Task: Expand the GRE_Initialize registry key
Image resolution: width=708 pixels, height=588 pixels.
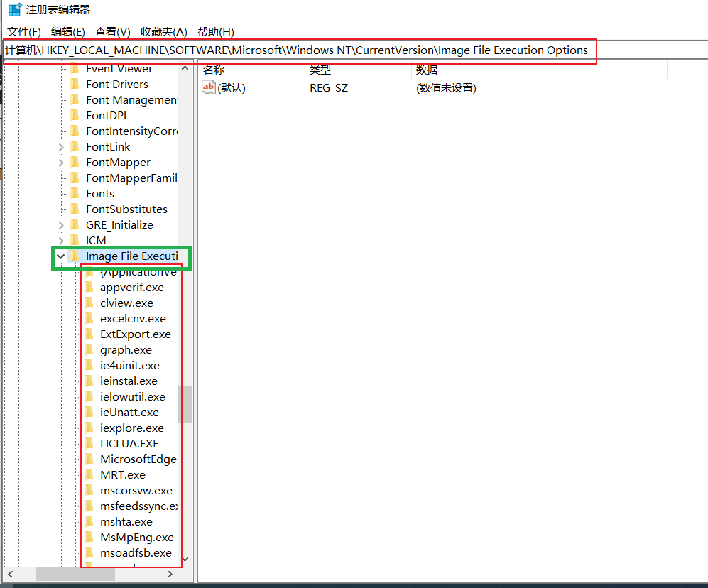Action: 61,225
